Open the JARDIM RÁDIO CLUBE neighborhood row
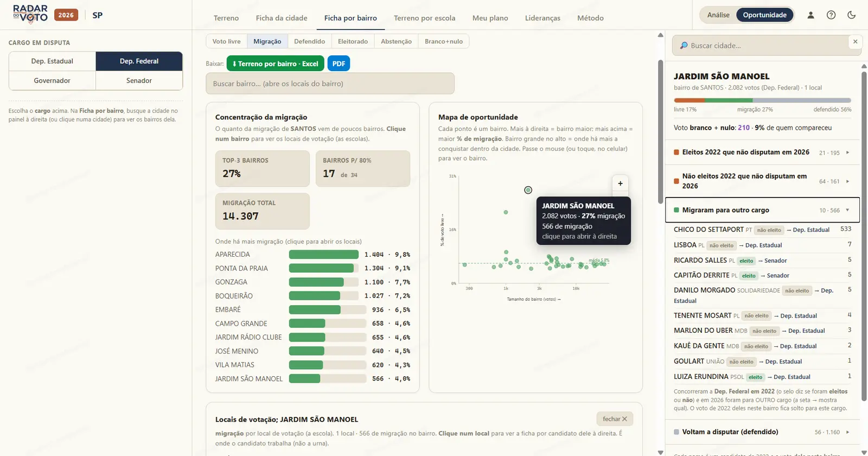 pos(312,337)
